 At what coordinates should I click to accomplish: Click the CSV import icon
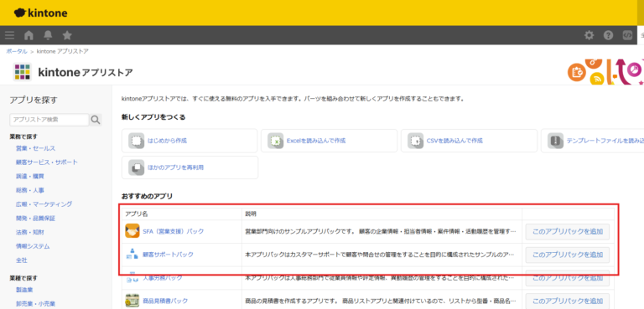[416, 141]
